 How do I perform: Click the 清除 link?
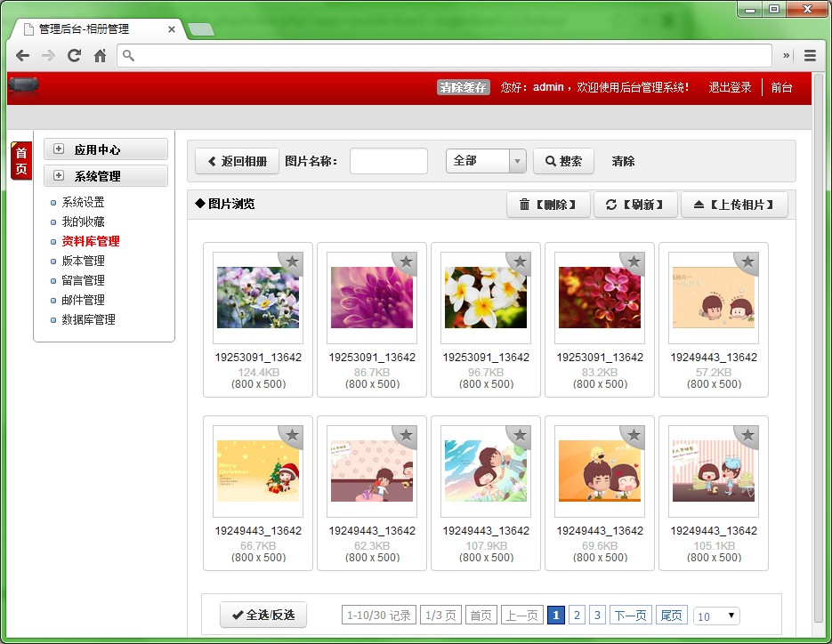coord(623,161)
